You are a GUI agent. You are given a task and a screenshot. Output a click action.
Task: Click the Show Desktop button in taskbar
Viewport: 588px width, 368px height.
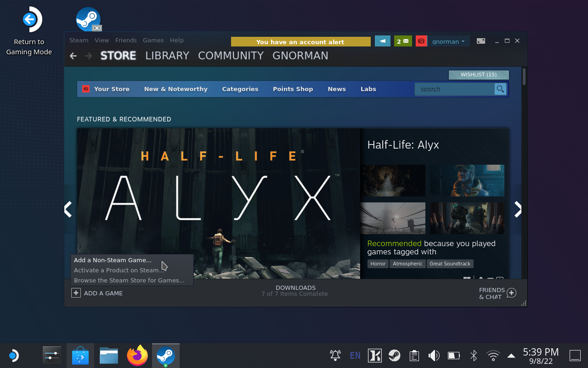(x=575, y=356)
